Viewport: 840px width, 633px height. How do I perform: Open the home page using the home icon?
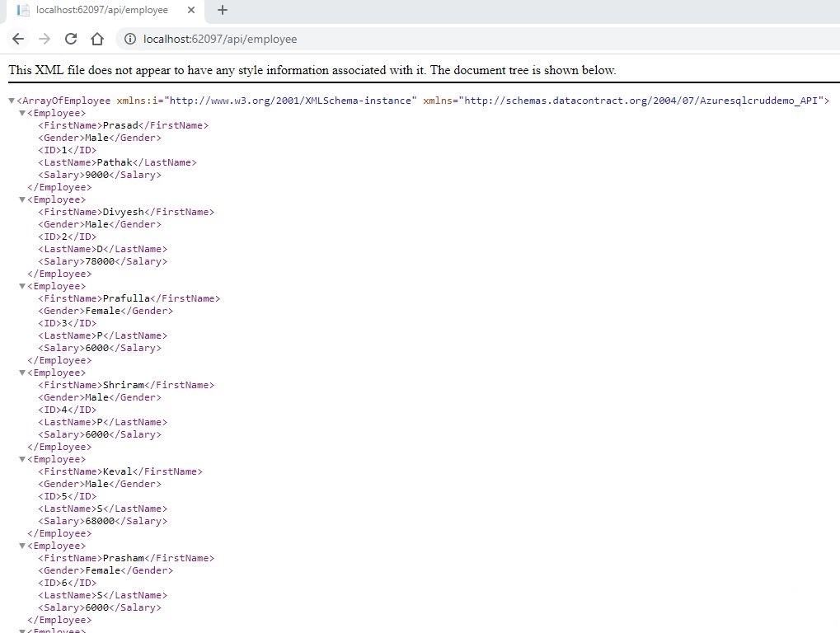point(96,38)
